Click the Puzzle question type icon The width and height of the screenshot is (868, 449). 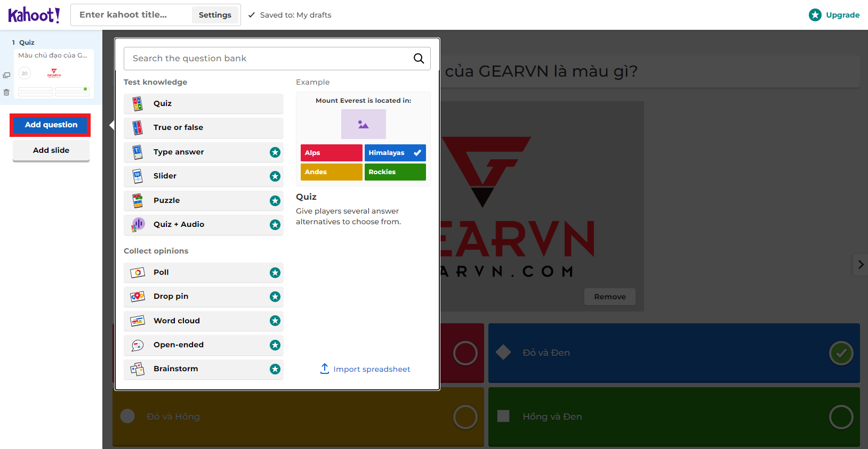coord(138,200)
